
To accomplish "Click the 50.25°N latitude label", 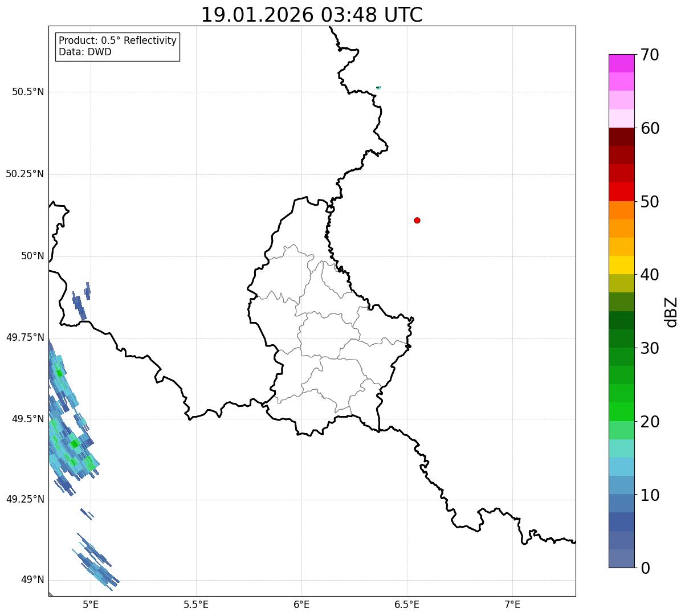I will coord(25,174).
